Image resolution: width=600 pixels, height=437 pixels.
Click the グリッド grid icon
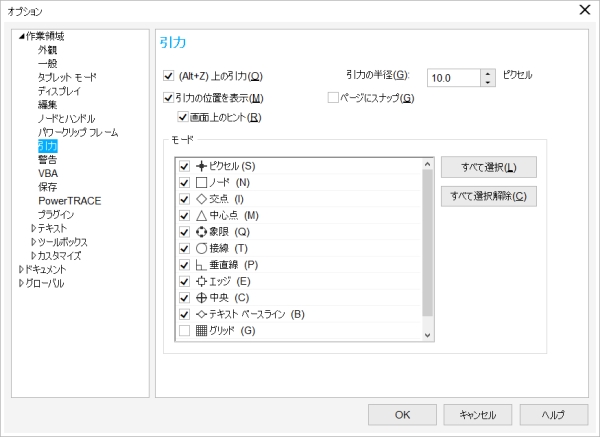point(201,331)
